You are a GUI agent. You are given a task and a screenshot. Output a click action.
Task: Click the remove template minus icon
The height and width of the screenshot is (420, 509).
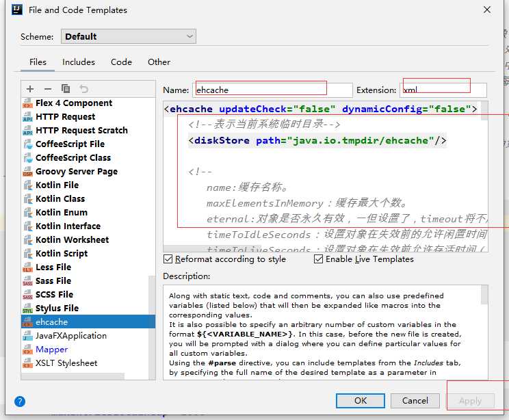[48, 89]
